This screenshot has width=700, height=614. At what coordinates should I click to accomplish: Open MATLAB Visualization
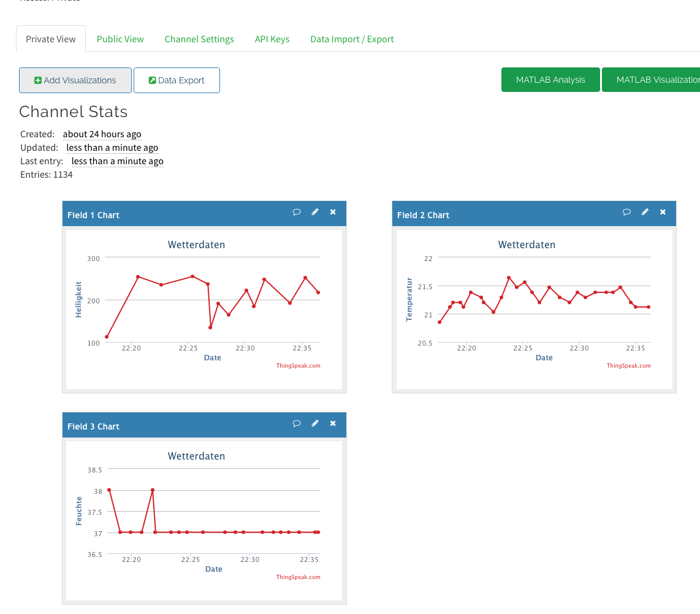(x=652, y=80)
